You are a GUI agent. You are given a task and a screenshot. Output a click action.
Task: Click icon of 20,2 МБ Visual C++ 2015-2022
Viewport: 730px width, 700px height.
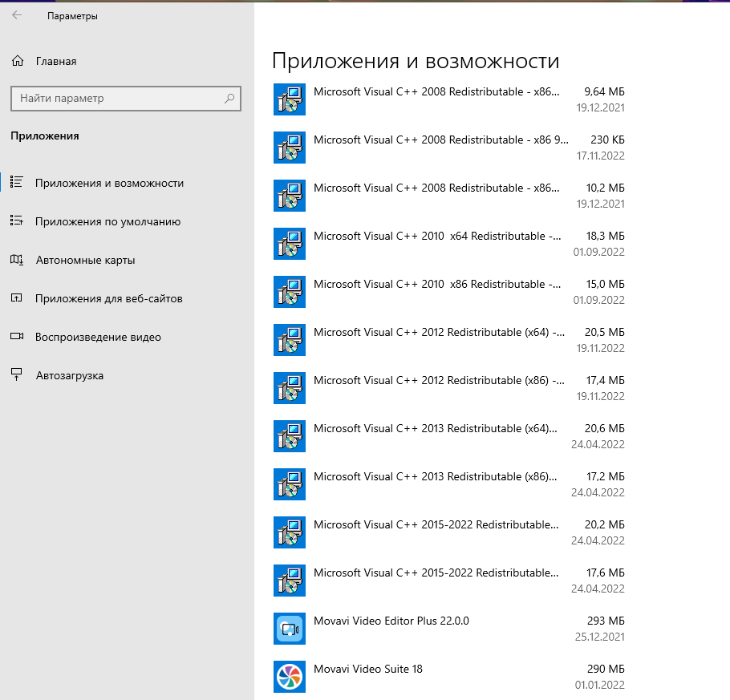(x=290, y=532)
